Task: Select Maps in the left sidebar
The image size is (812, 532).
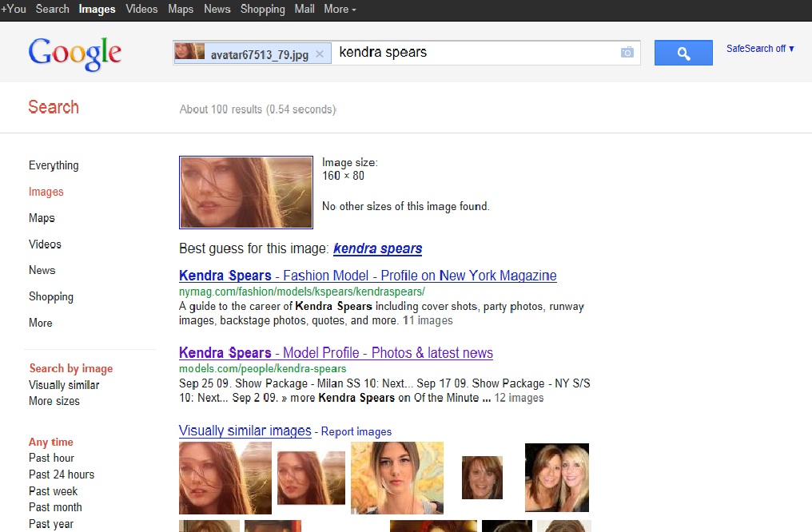Action: pyautogui.click(x=42, y=218)
